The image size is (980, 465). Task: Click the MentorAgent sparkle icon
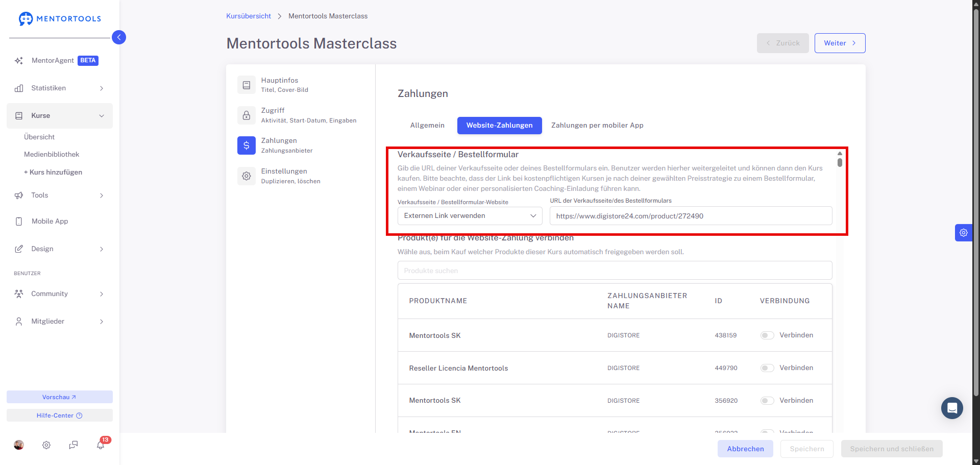(19, 61)
